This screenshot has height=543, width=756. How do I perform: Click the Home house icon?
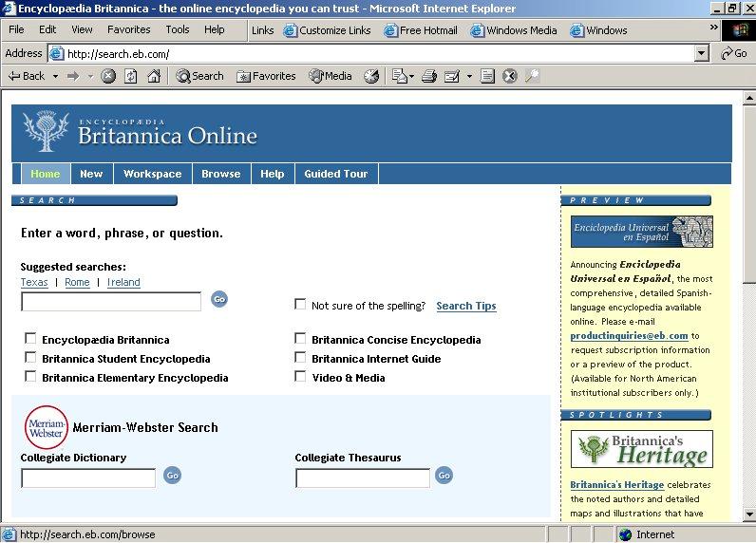(x=154, y=76)
